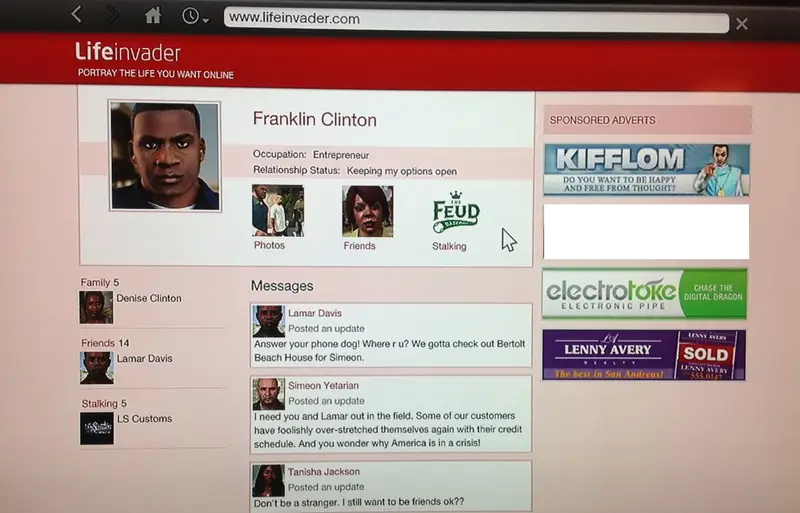Close the browser with the X icon
The image size is (800, 513).
click(x=742, y=23)
